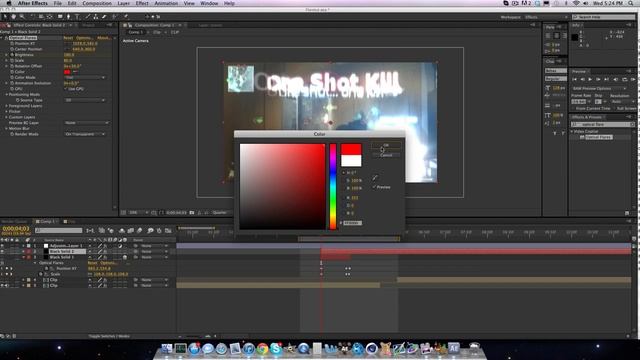Switch to Comp 1 timeline tab

click(x=47, y=222)
